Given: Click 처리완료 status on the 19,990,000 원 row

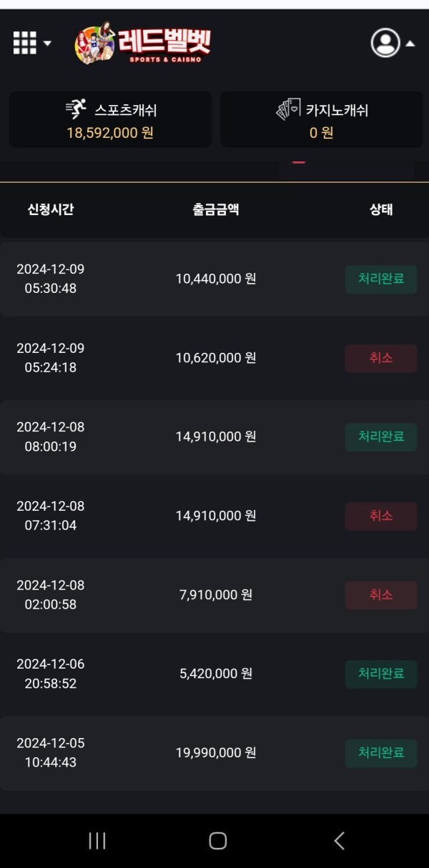Looking at the screenshot, I should click(380, 752).
